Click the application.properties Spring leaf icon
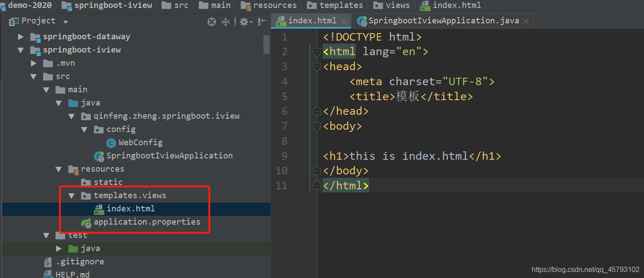This screenshot has height=278, width=644. point(86,222)
